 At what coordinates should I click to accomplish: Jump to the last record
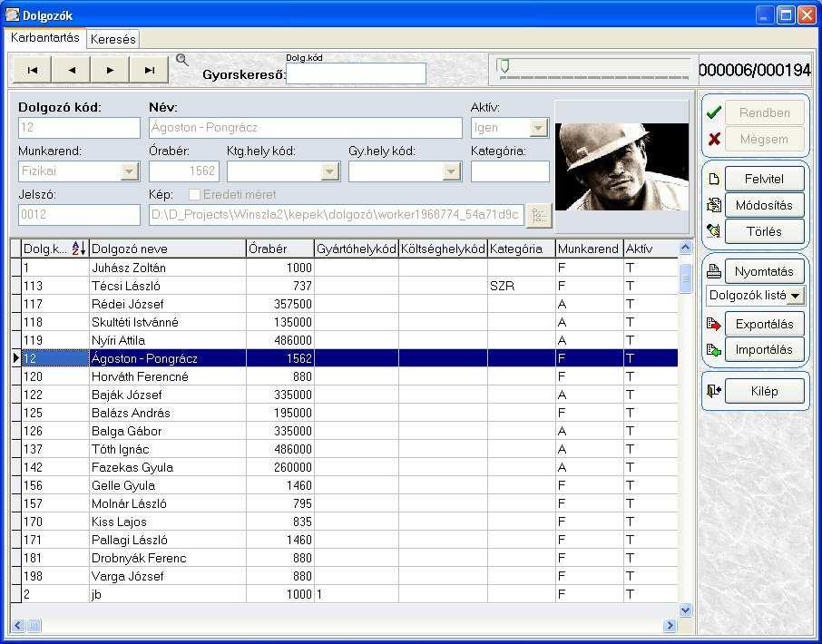150,70
